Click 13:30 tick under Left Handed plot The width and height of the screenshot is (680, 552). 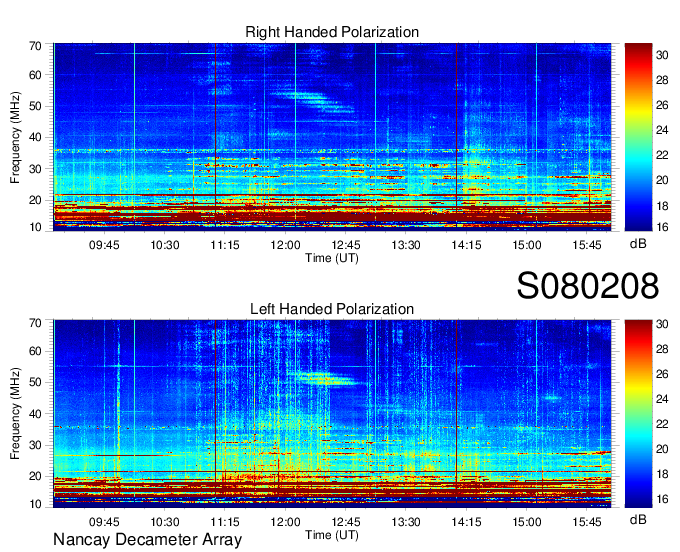click(406, 522)
